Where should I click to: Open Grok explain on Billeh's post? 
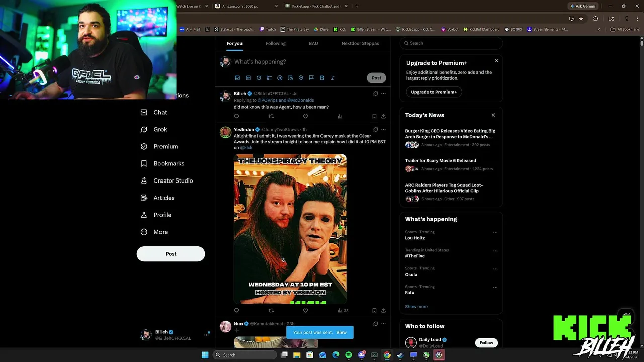point(375,93)
